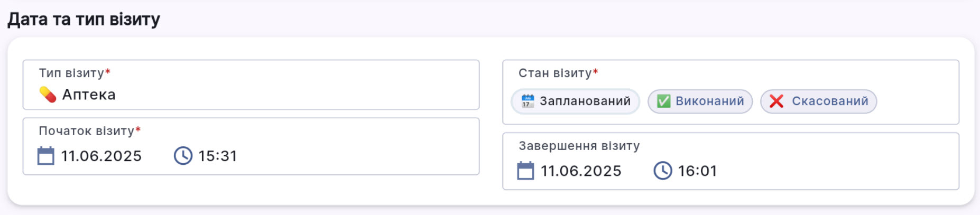Click the Завершення візиту label
Image resolution: width=980 pixels, height=215 pixels.
[579, 146]
